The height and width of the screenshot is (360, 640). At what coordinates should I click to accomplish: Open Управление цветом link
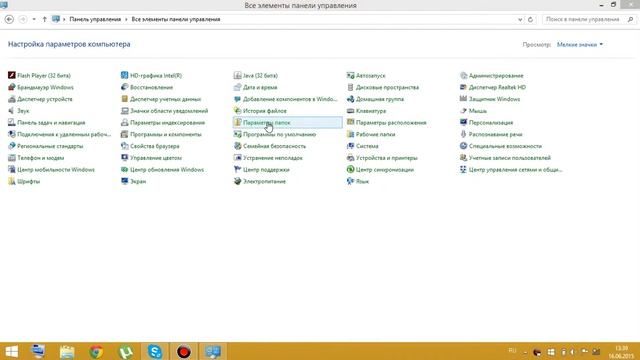point(156,158)
